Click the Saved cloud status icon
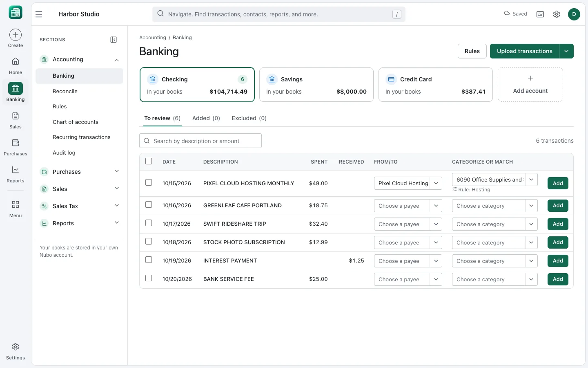Screen dimensions: 588x368 point(507,13)
